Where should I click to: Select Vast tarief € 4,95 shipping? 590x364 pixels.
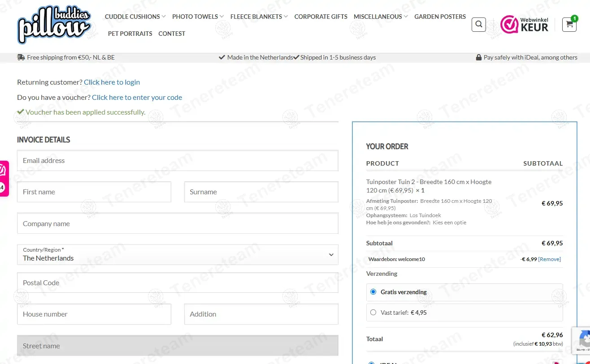(x=373, y=313)
